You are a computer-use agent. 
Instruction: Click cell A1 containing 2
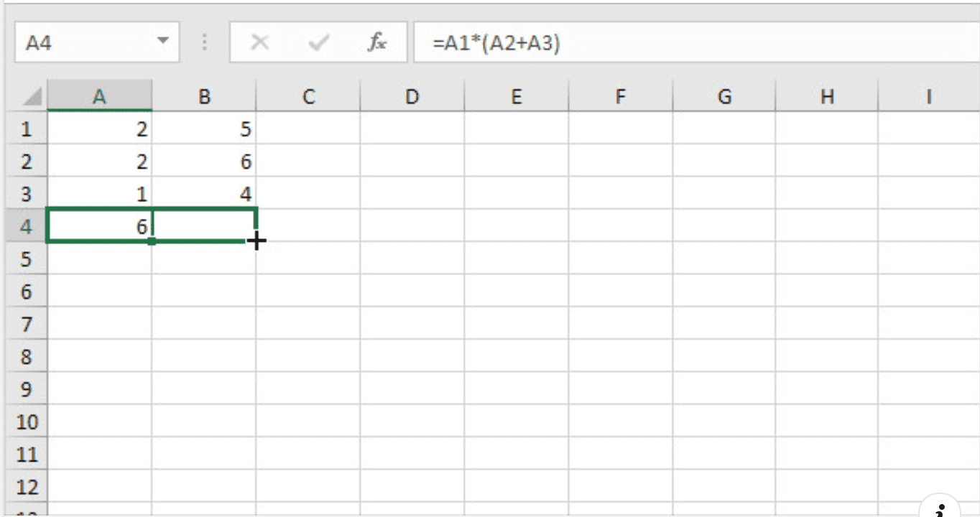point(99,129)
